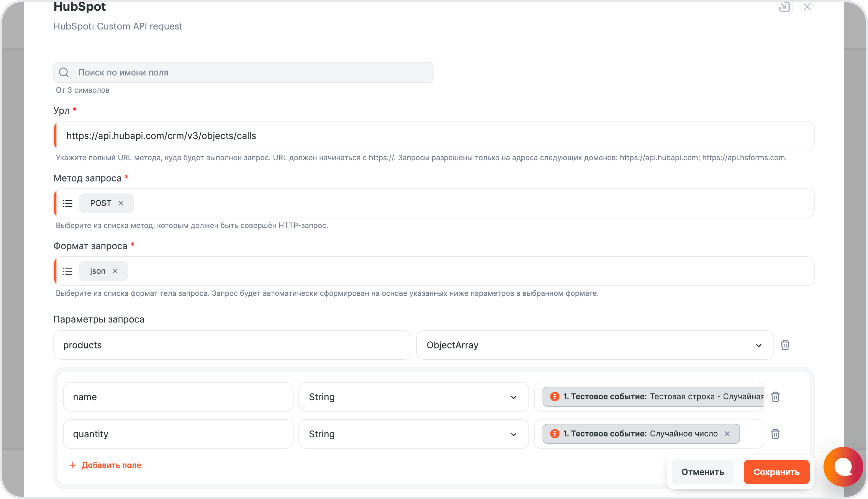Viewport: 868px width, 499px height.
Task: Click Сохранить to save the configuration
Action: point(776,472)
